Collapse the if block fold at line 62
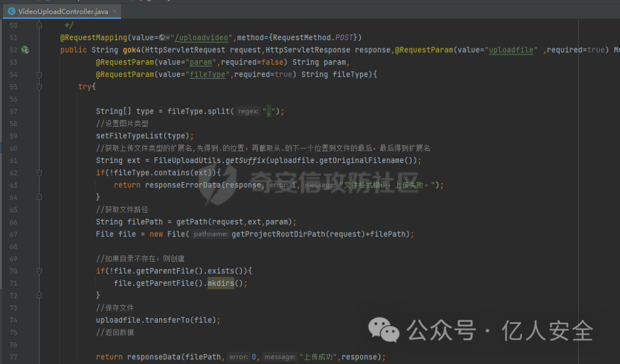The image size is (620, 364). pyautogui.click(x=39, y=172)
